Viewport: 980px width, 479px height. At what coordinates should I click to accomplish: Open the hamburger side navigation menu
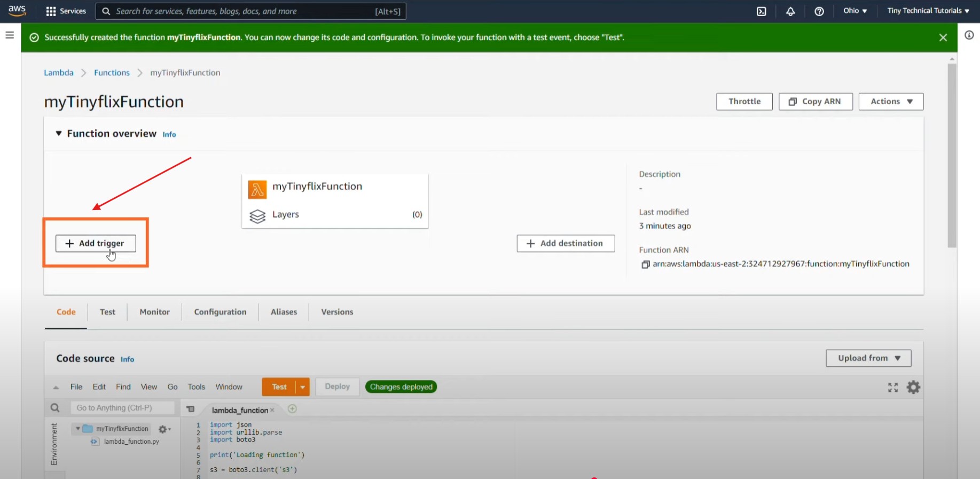(x=10, y=35)
